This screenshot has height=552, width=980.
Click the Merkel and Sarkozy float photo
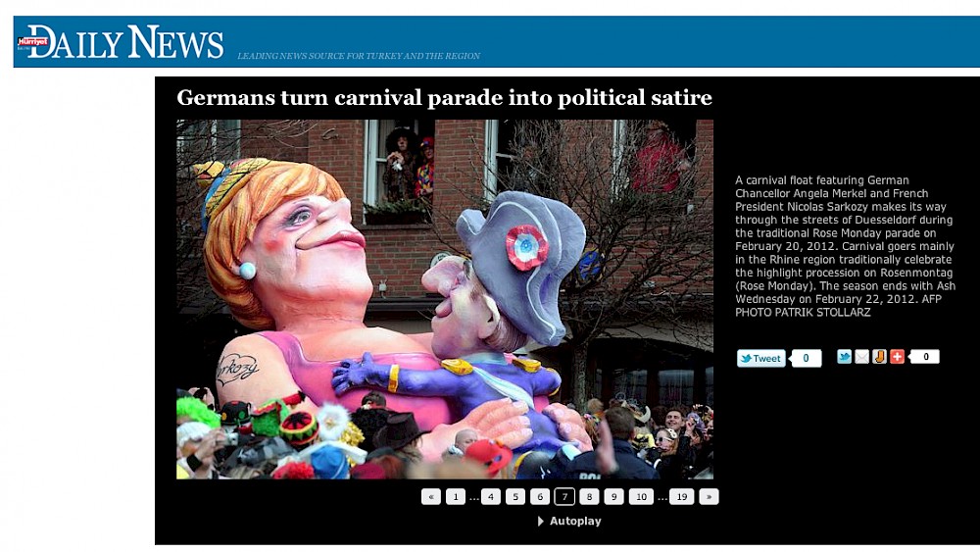pyautogui.click(x=445, y=299)
